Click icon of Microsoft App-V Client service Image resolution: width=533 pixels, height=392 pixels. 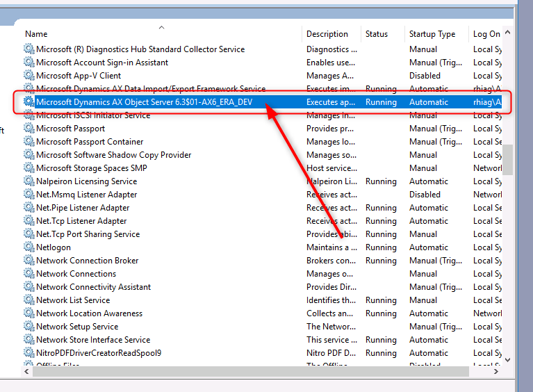(28, 76)
